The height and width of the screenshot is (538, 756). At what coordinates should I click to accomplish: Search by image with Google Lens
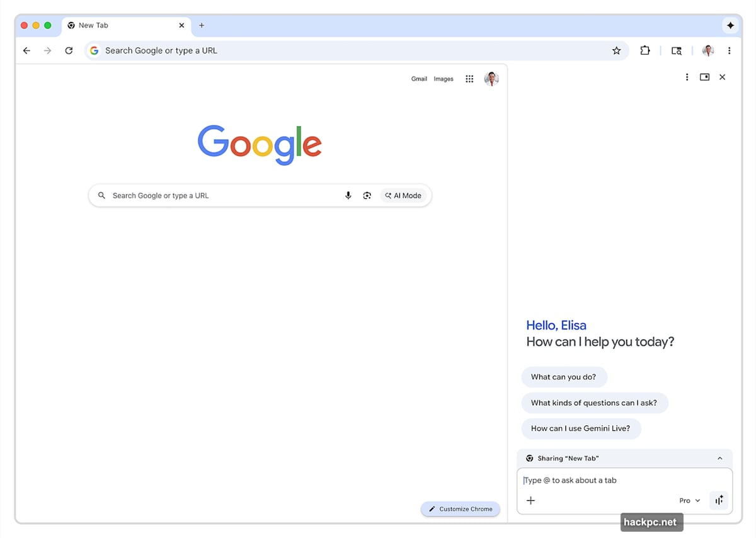point(367,195)
